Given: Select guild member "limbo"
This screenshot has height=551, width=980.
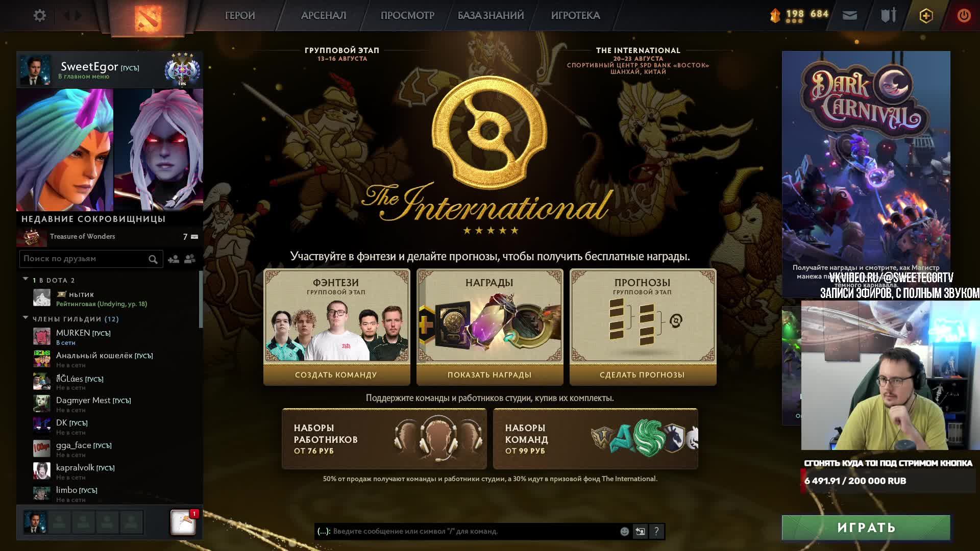Looking at the screenshot, I should pos(66,490).
